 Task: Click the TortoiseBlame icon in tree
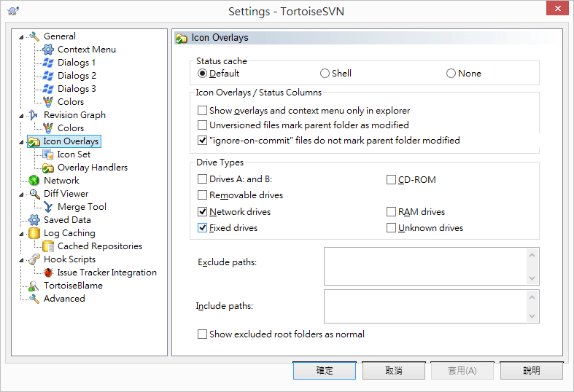(x=34, y=286)
